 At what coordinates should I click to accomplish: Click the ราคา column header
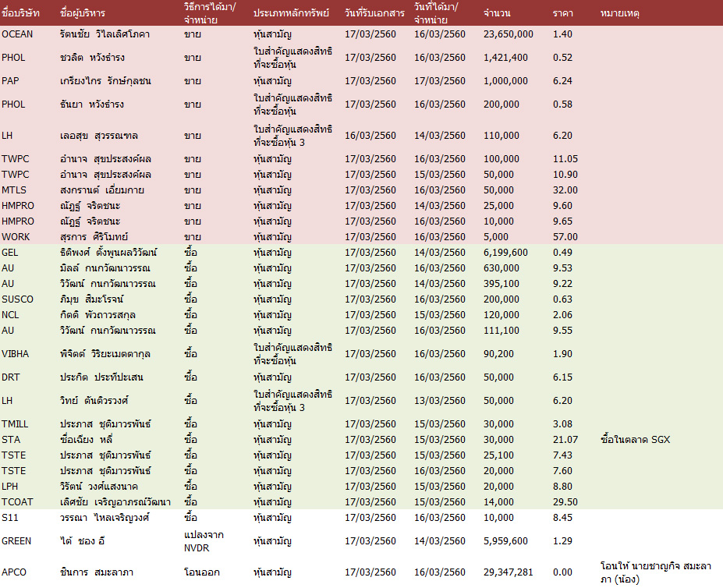click(563, 13)
